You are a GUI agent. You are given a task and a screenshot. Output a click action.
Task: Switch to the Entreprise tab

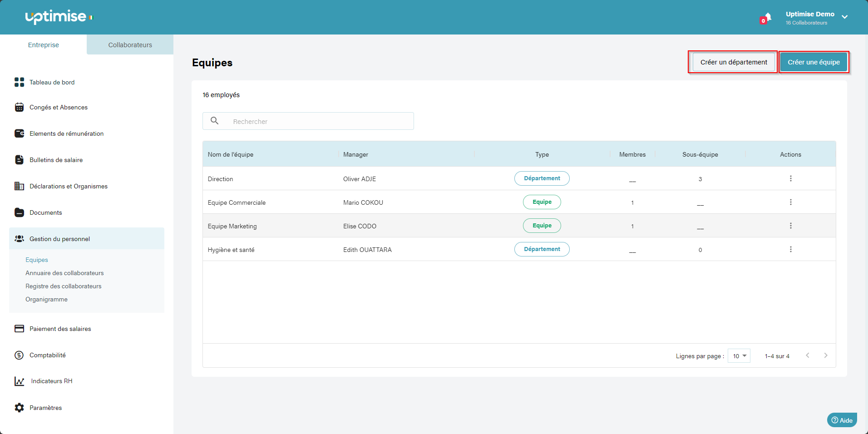tap(44, 45)
